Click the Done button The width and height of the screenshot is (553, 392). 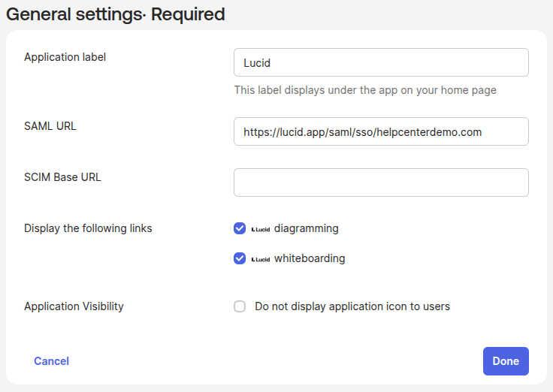tap(506, 361)
